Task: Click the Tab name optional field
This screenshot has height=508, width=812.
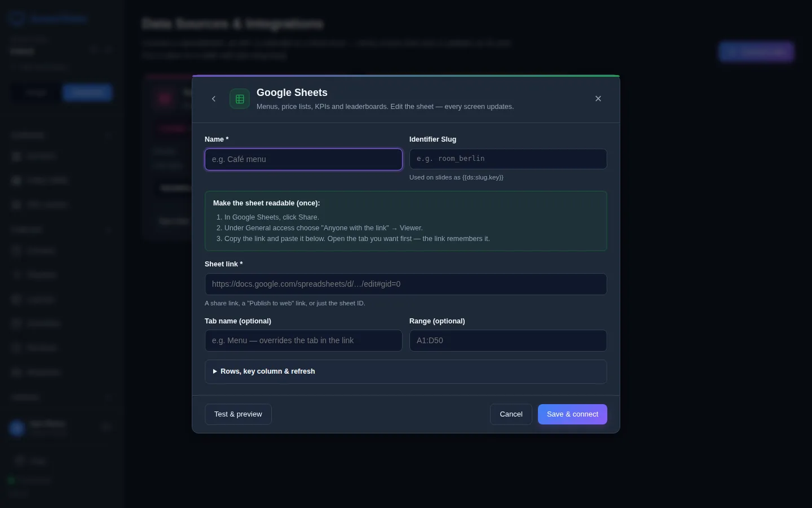Action: tap(303, 340)
